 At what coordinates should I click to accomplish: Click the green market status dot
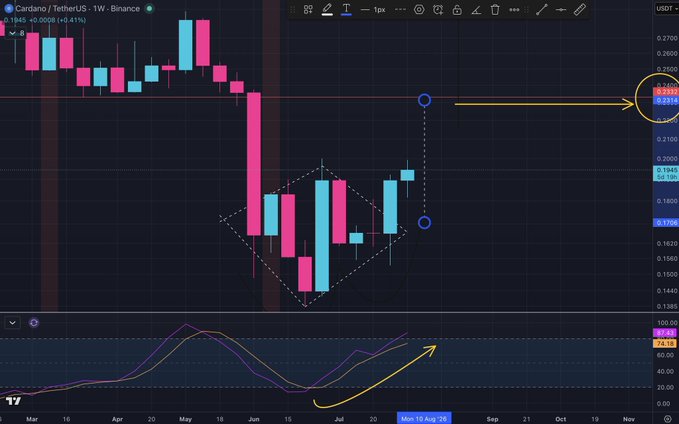[149, 8]
